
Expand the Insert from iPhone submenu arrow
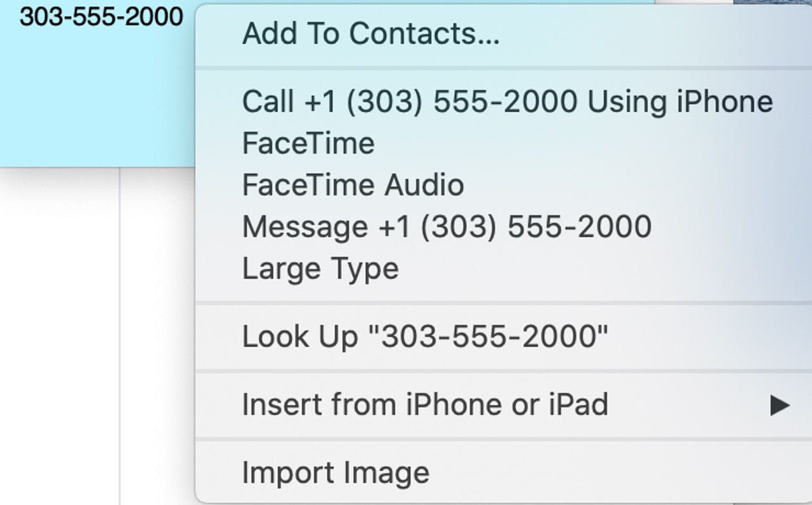[780, 405]
